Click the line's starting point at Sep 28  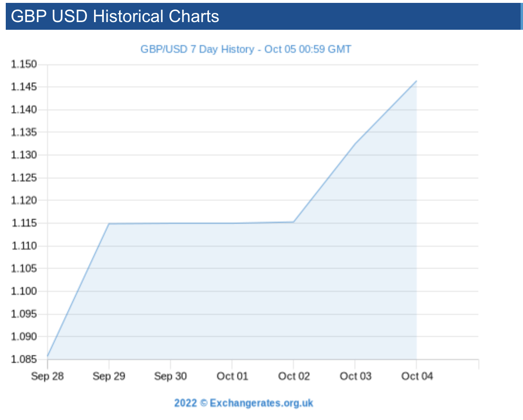coord(48,356)
